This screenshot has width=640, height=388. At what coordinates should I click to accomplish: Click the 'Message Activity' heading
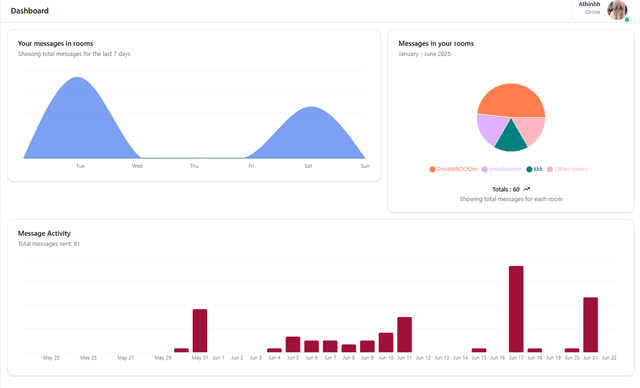point(44,233)
